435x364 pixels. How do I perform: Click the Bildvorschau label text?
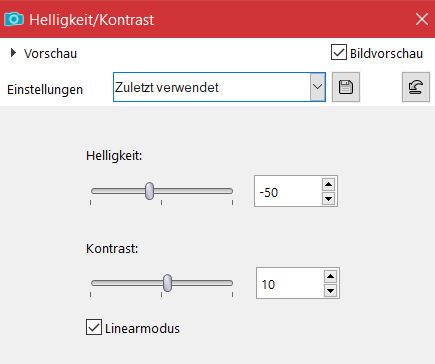tap(386, 53)
